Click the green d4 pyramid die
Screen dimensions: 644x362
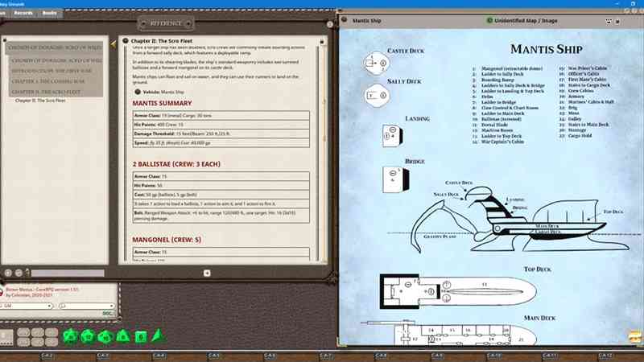[x=159, y=335]
